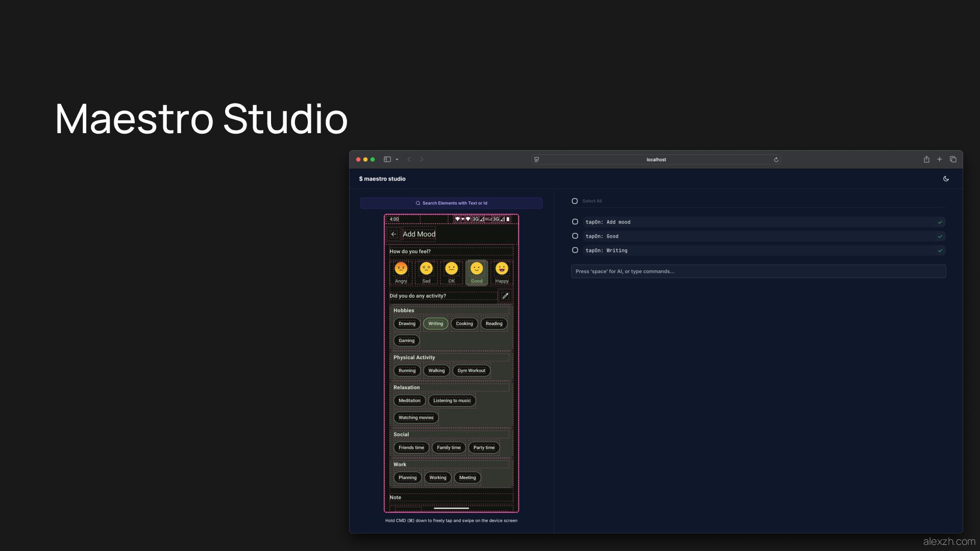The image size is (980, 551).
Task: Click the Safari sidebar toggle icon
Action: (x=387, y=159)
